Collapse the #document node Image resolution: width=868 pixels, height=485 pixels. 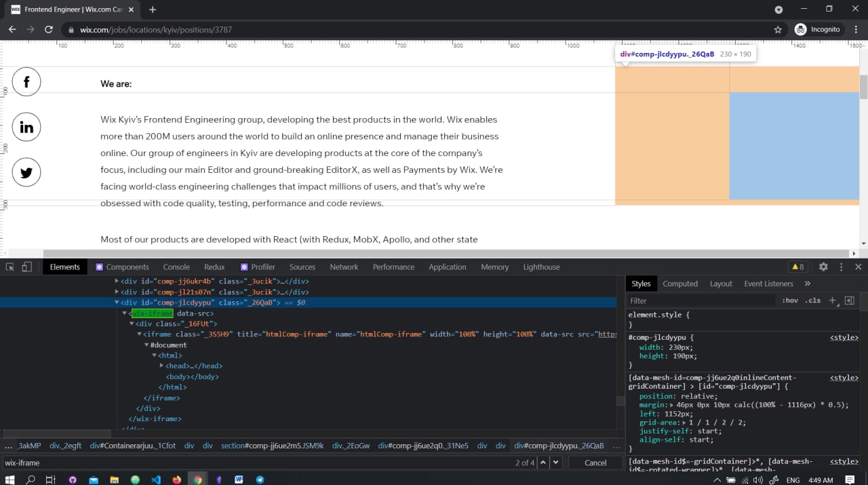(146, 345)
